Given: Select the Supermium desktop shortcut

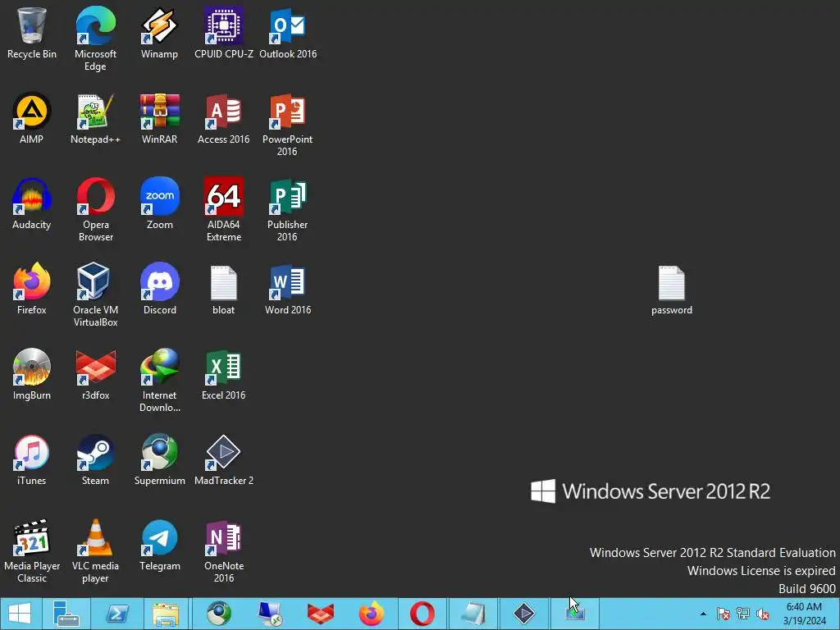Looking at the screenshot, I should pos(160,459).
